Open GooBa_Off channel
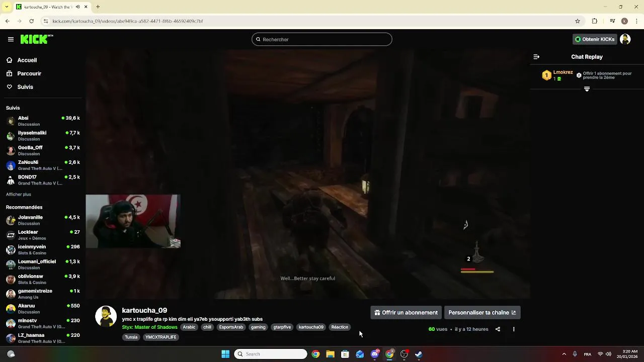This screenshot has height=362, width=644. point(43,150)
